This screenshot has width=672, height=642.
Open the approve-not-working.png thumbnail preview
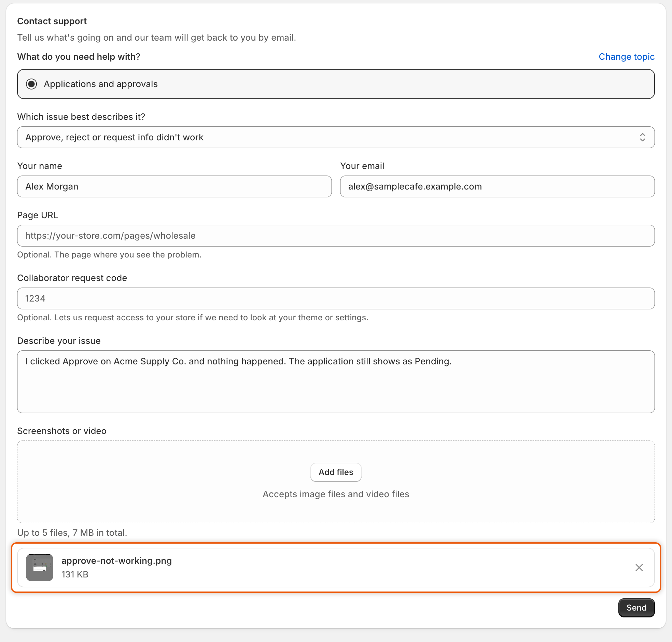pos(40,568)
